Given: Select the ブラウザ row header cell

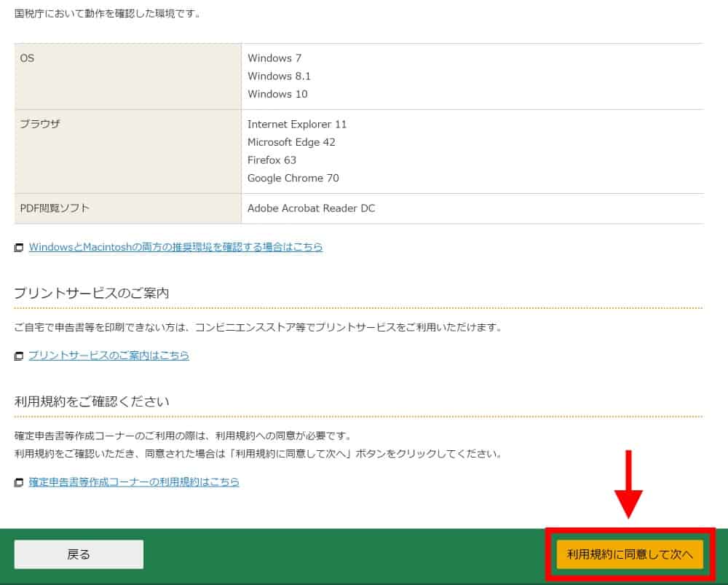Looking at the screenshot, I should tap(127, 151).
